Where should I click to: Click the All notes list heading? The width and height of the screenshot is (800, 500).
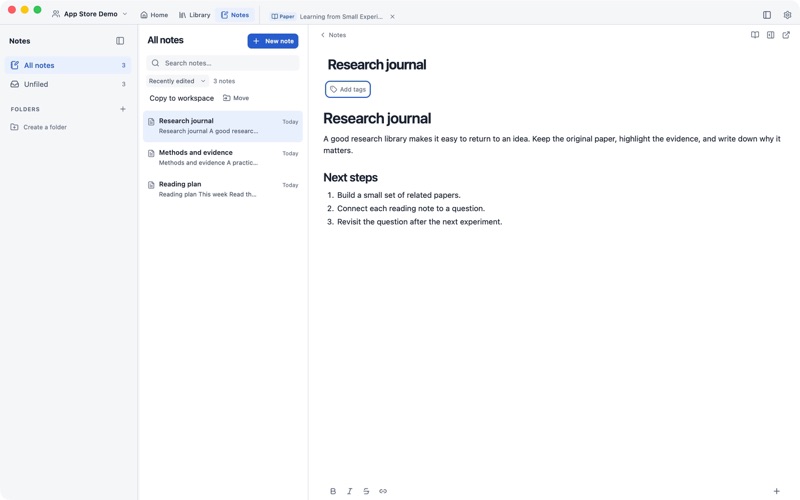pos(165,40)
